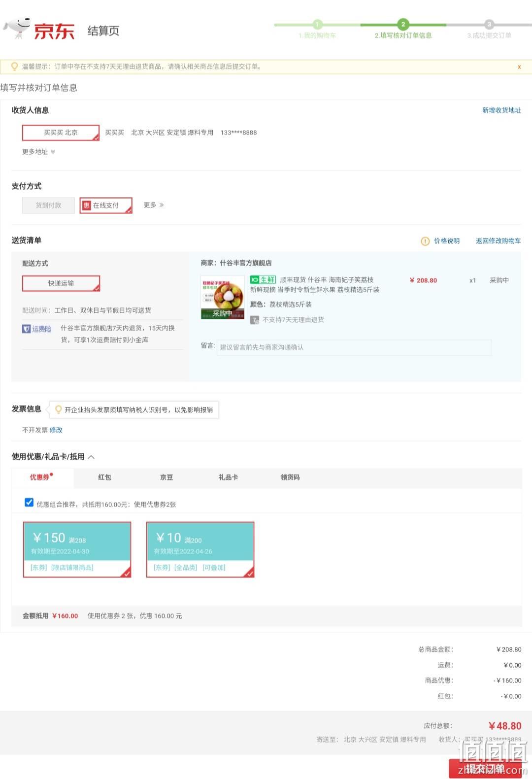Click step 1 circle of progress bar
The width and height of the screenshot is (532, 779).
coord(317,24)
